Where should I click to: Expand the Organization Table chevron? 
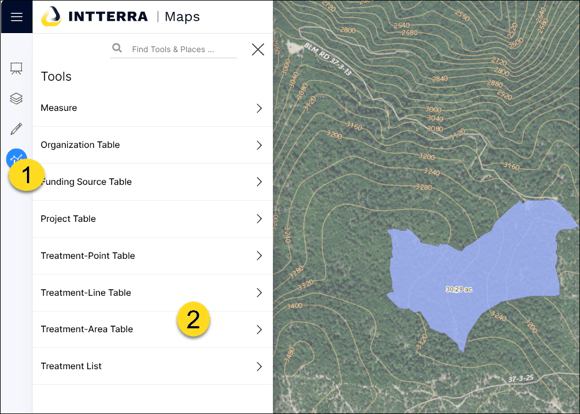click(x=259, y=145)
